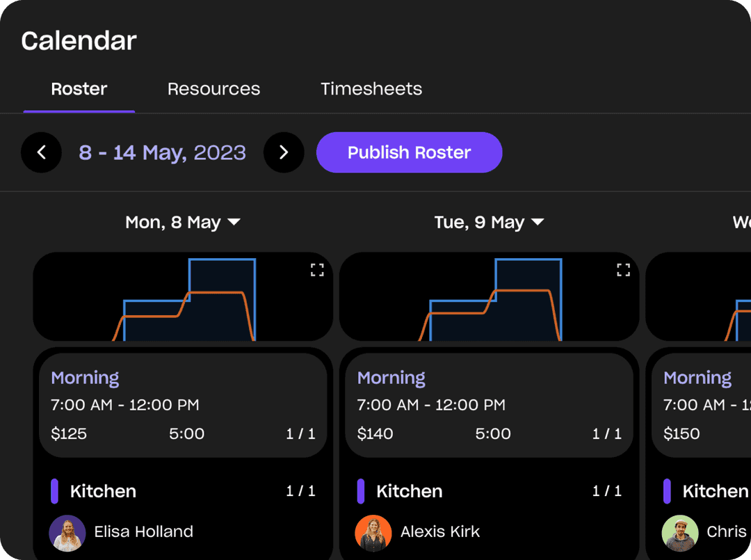Expand Tuesday's coverage chart fullscreen

(623, 270)
